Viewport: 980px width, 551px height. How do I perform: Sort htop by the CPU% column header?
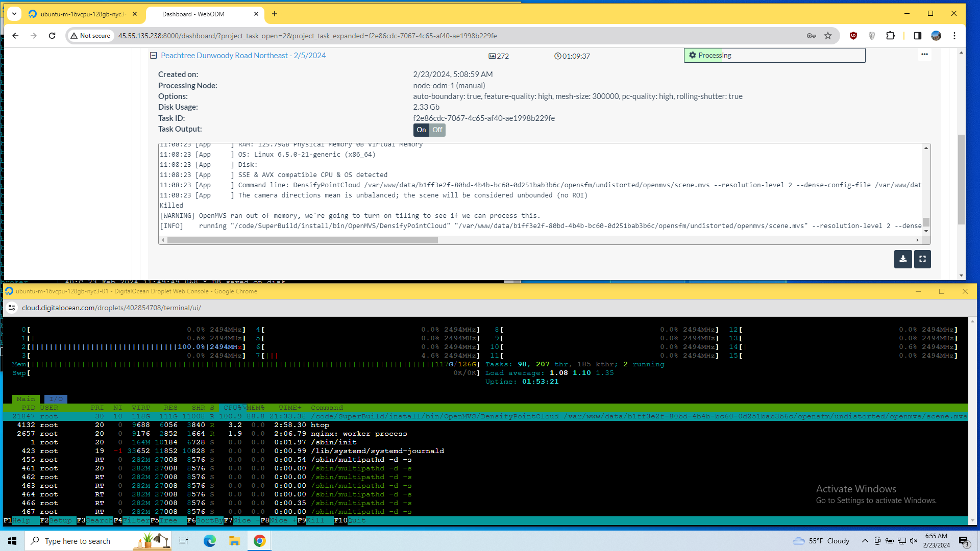pos(233,408)
